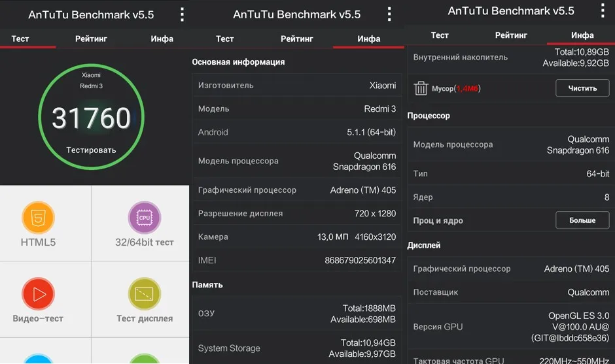Select Рейтинг tab in middle screen
This screenshot has height=364, width=615.
[x=297, y=39]
